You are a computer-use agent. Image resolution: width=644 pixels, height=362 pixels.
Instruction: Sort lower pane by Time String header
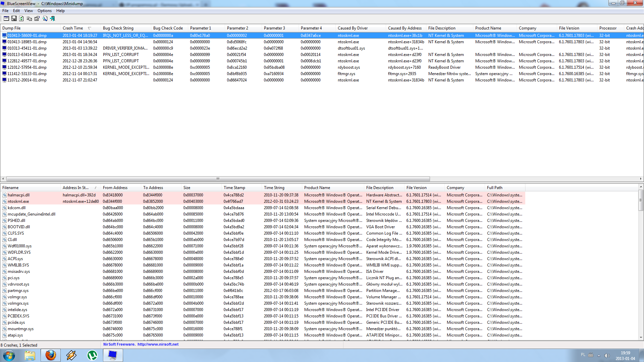click(x=282, y=188)
